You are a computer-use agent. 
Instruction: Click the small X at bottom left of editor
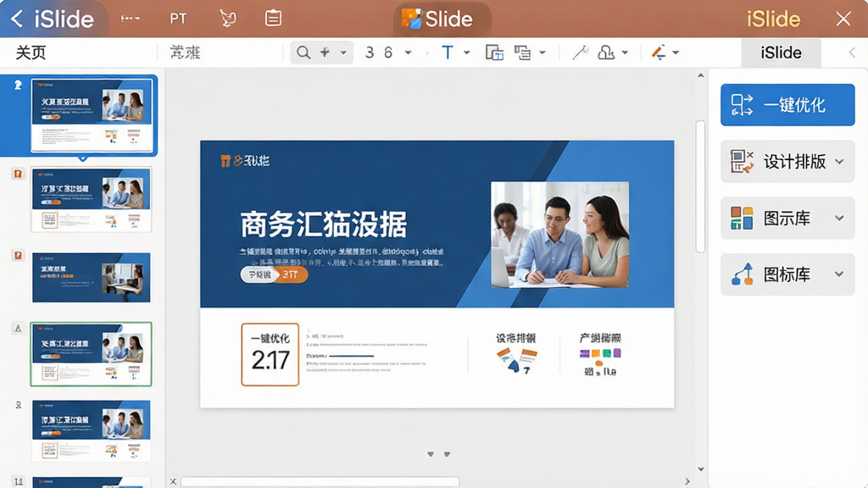173,482
